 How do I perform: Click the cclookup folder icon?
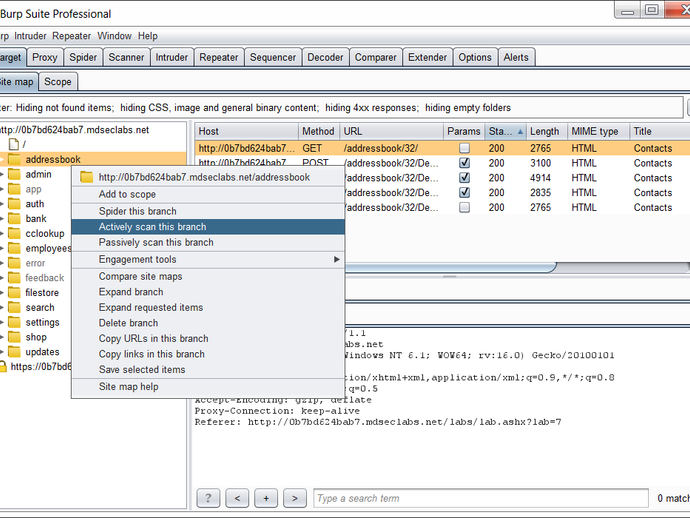pos(14,233)
